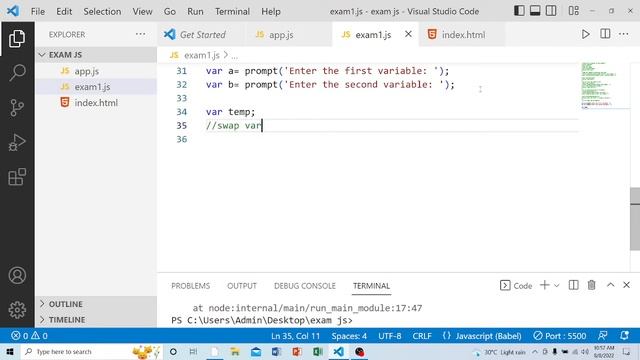This screenshot has height=360, width=640.
Task: Open the PROBLEMS panel tab
Action: pos(191,286)
